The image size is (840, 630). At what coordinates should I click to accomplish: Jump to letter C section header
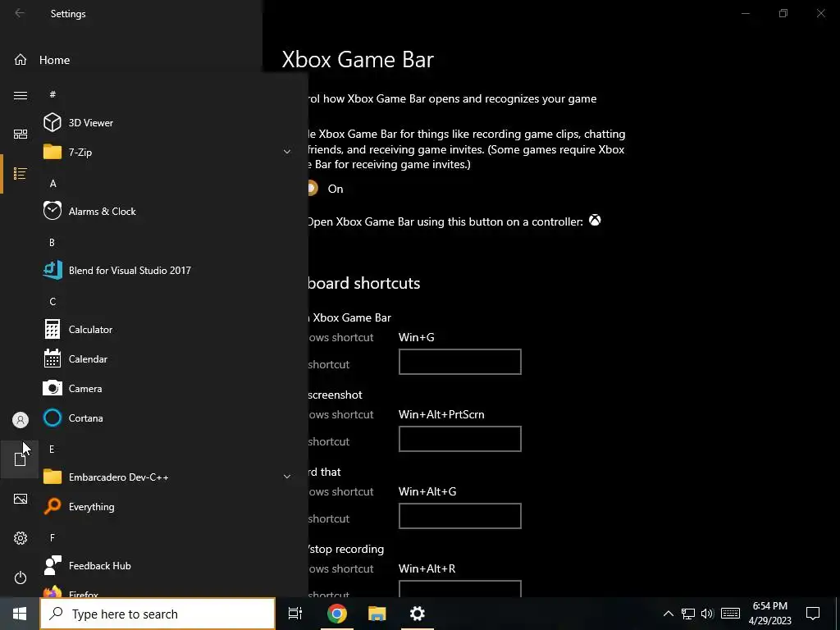pyautogui.click(x=52, y=302)
